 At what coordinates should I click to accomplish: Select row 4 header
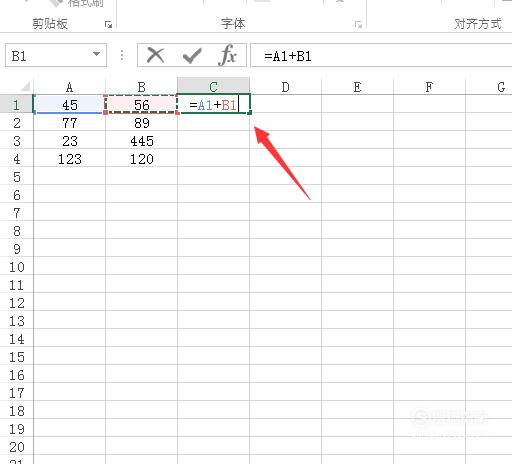tap(17, 158)
